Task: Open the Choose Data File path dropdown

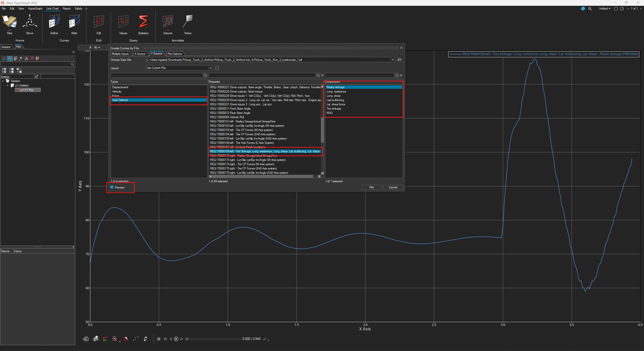Action: click(x=393, y=60)
